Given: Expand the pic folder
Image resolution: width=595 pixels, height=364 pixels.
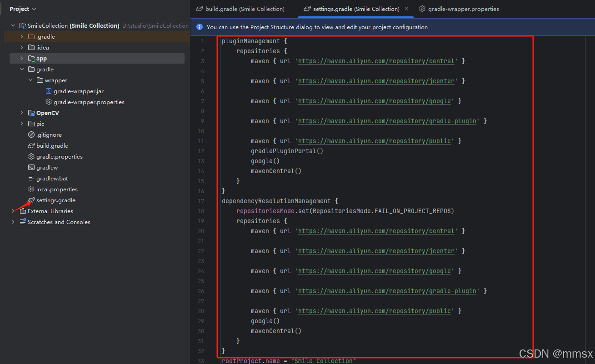Looking at the screenshot, I should [21, 124].
